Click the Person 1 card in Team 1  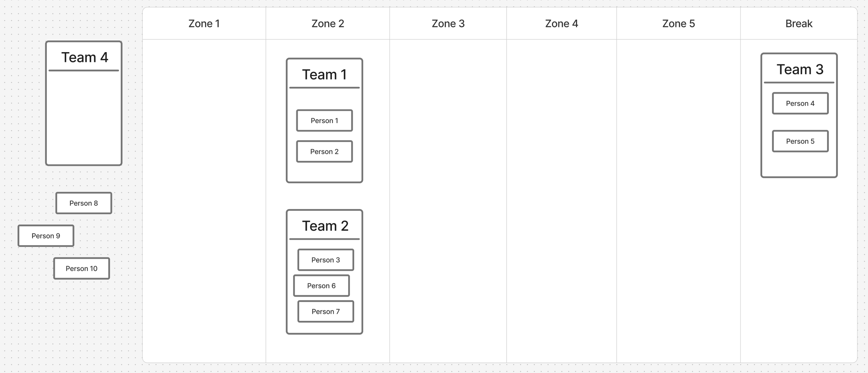pyautogui.click(x=324, y=121)
